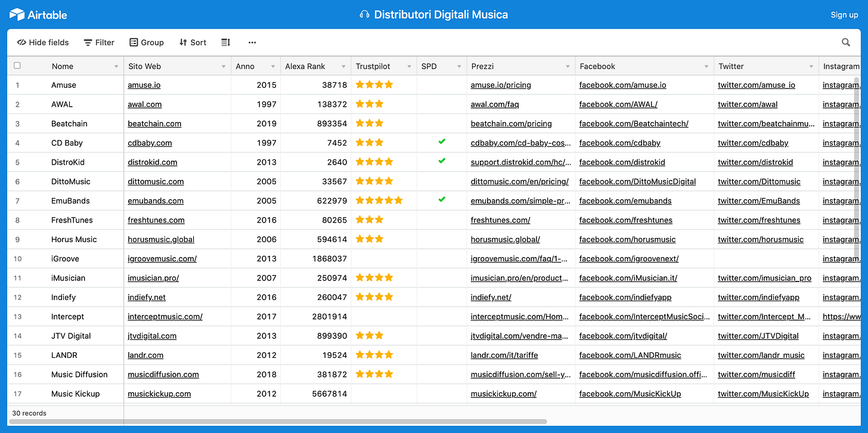Viewport: 868px width, 433px height.
Task: Open the Nome column dropdown arrow
Action: tap(116, 66)
